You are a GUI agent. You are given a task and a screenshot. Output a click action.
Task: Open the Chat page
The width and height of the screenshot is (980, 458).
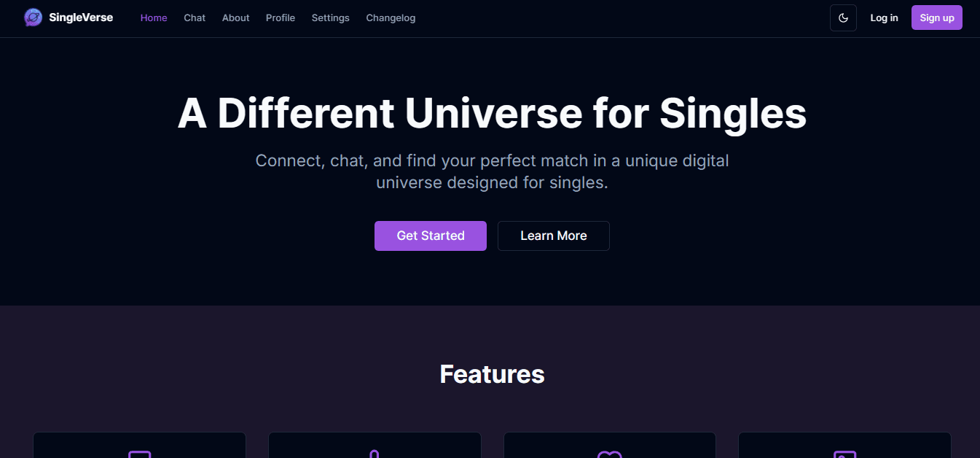pos(194,18)
